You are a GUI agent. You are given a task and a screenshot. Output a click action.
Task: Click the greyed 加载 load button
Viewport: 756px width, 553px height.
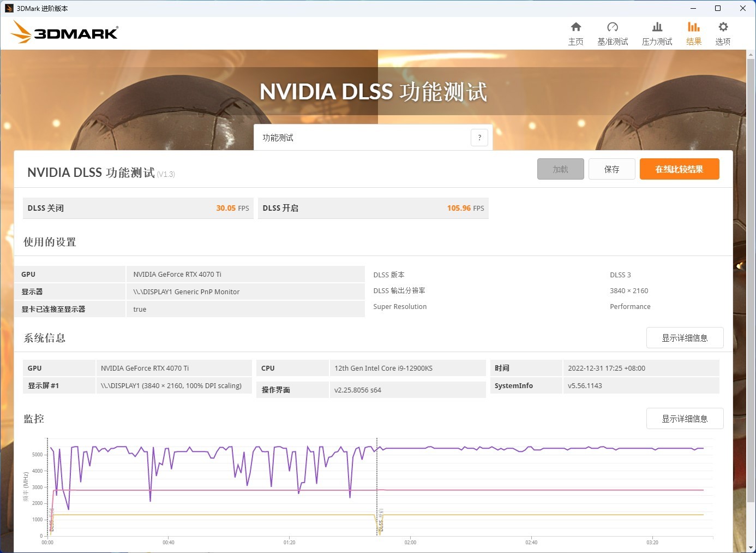coord(560,169)
